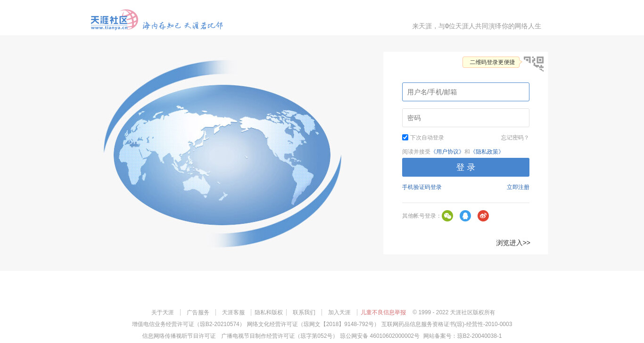The image size is (644, 343).
Task: Switch to QR code login icon
Action: point(534,64)
